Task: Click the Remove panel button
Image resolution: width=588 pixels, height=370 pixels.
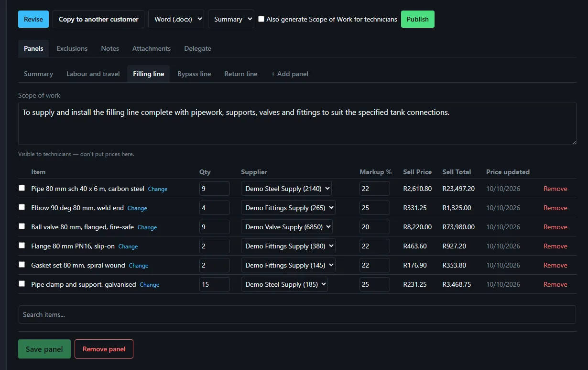Action: tap(104, 349)
